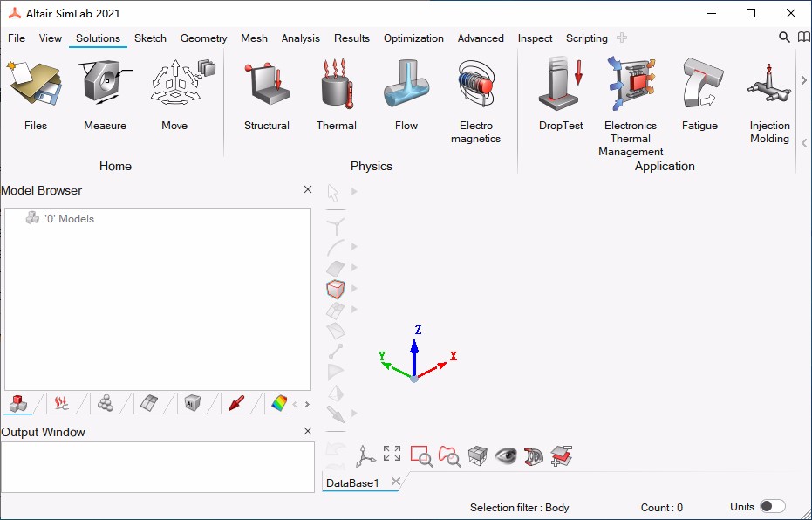The height and width of the screenshot is (520, 812).
Task: Toggle entity visibility using the eye icon
Action: [x=507, y=455]
